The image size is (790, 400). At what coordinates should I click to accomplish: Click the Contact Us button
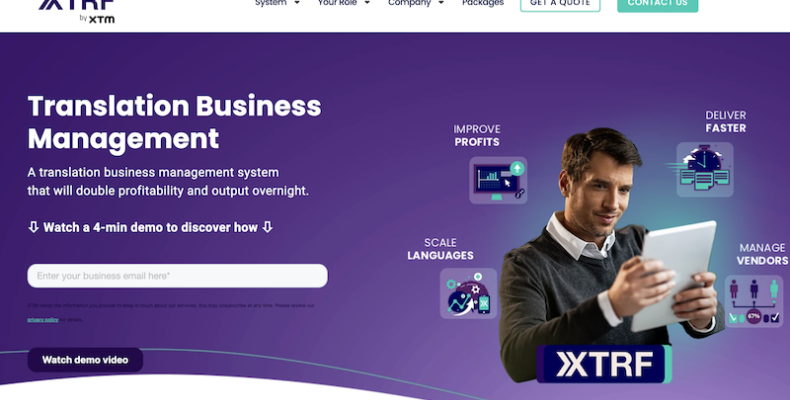click(x=657, y=4)
